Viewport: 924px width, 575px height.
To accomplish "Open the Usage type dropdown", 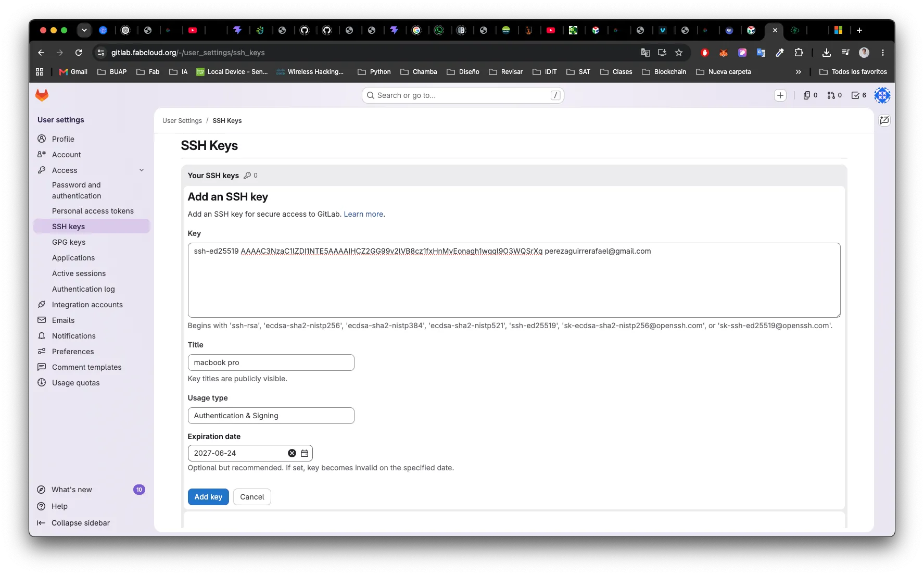I will 271,416.
